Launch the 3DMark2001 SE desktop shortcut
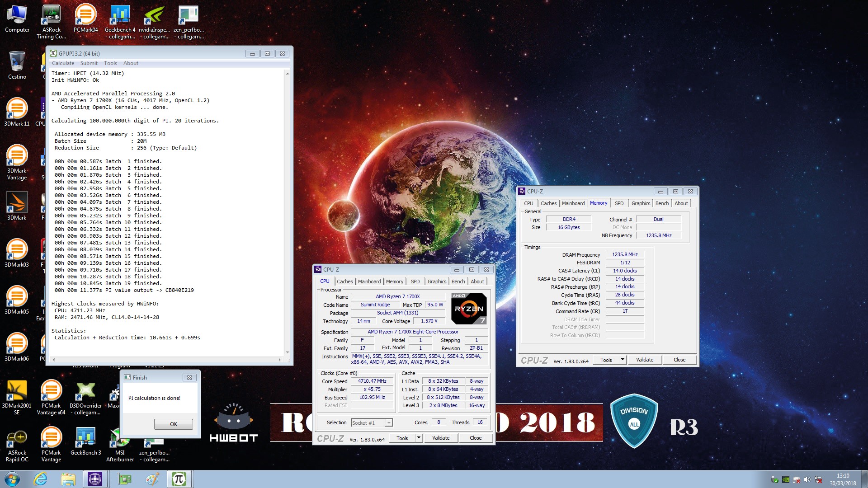The image size is (868, 488). click(x=17, y=397)
